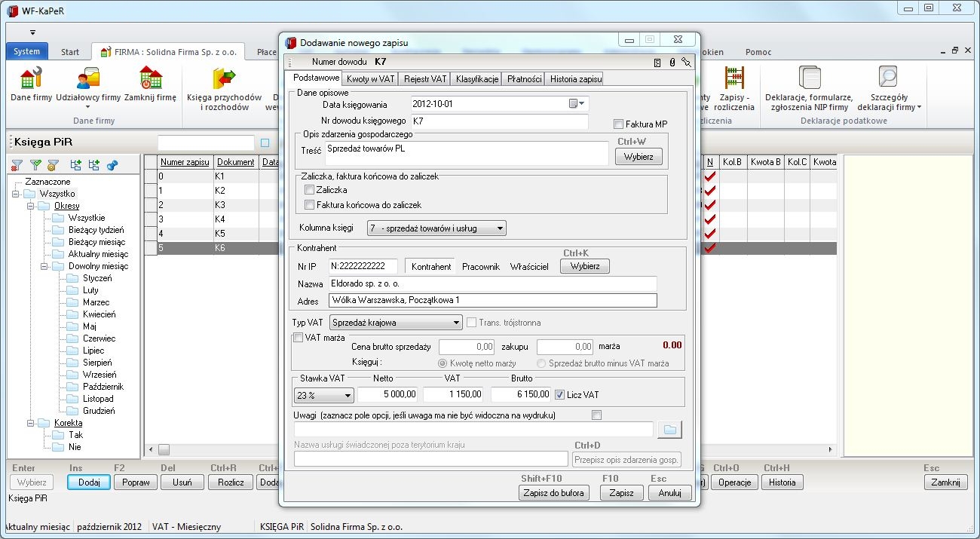Select the Pracownik tab in Kontrahent section
The image size is (980, 539).
coord(481,267)
